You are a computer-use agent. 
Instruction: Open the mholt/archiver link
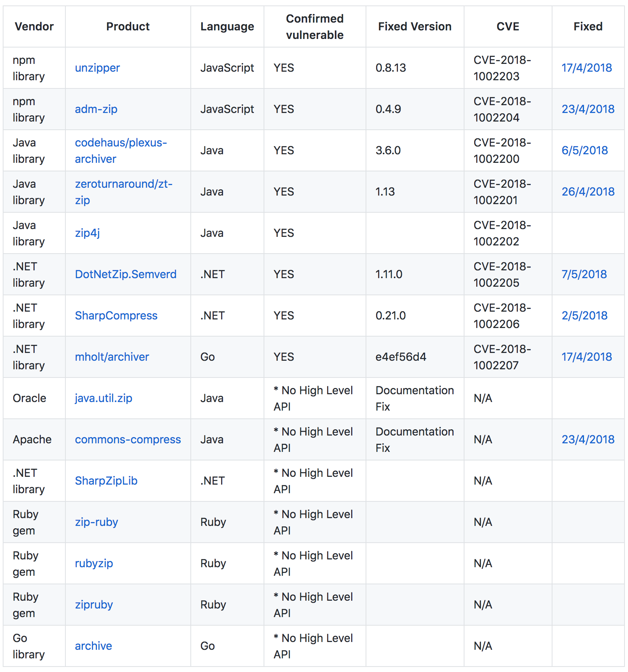click(x=112, y=357)
